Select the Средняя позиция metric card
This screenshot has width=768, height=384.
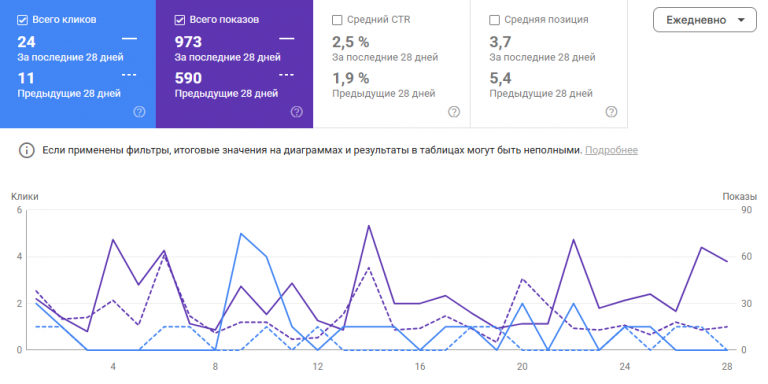click(x=549, y=64)
